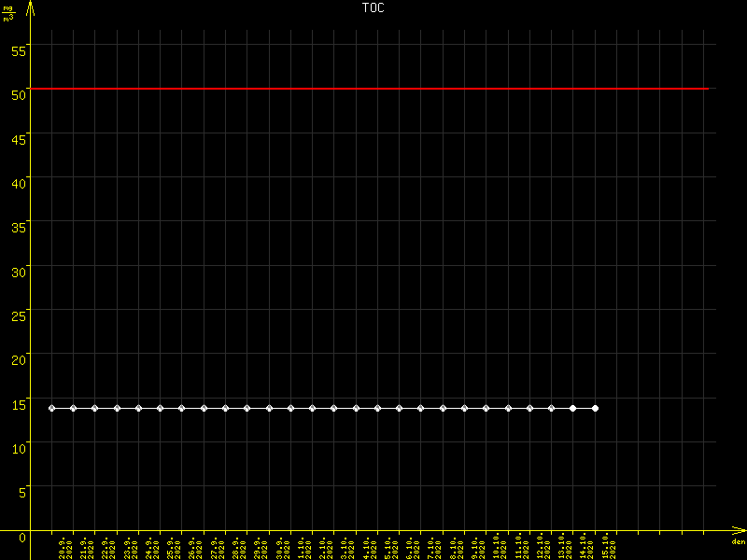Click the TOC chart title
747x560 pixels.
click(x=373, y=7)
